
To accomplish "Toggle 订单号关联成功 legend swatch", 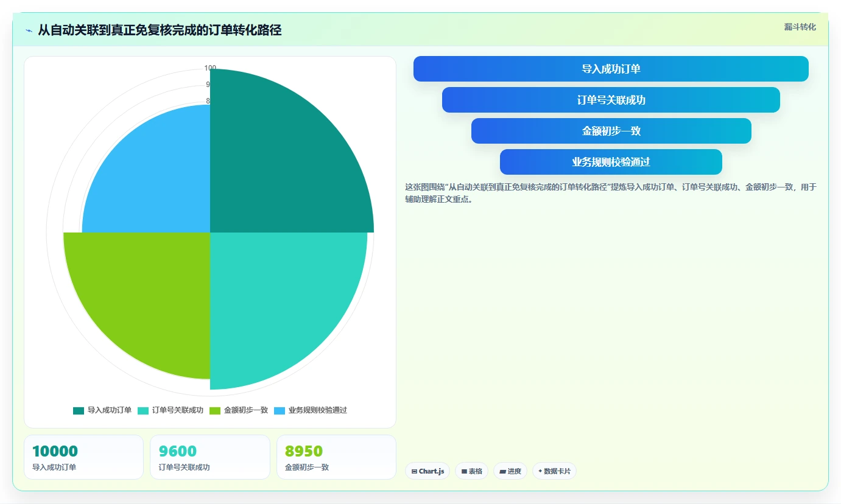I will click(143, 410).
